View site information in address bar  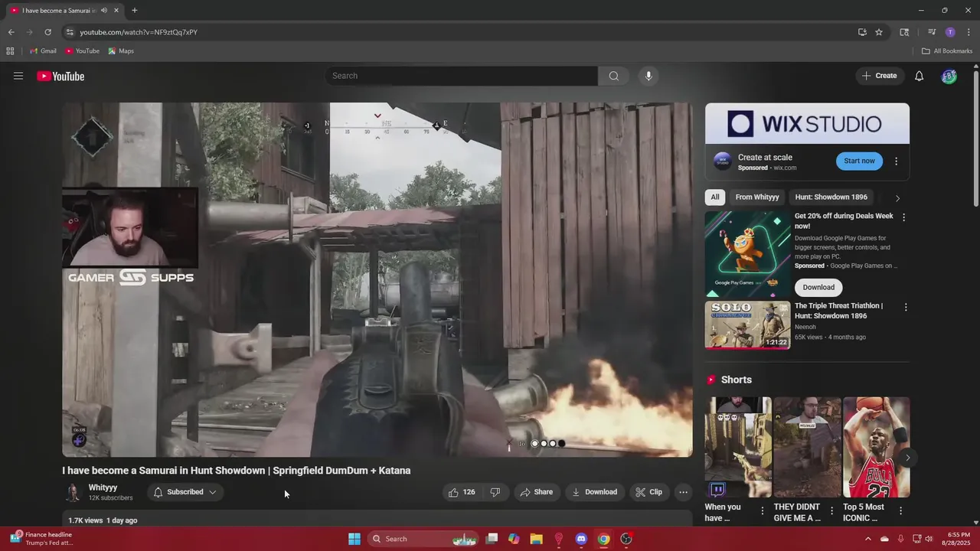click(70, 32)
